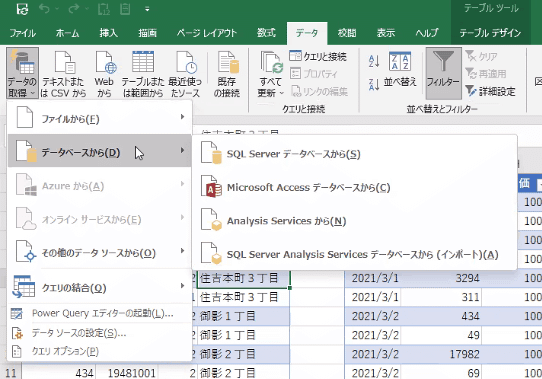Image resolution: width=542 pixels, height=379 pixels.
Task: Expand the すべて更新 dropdown arrow
Action: click(282, 93)
